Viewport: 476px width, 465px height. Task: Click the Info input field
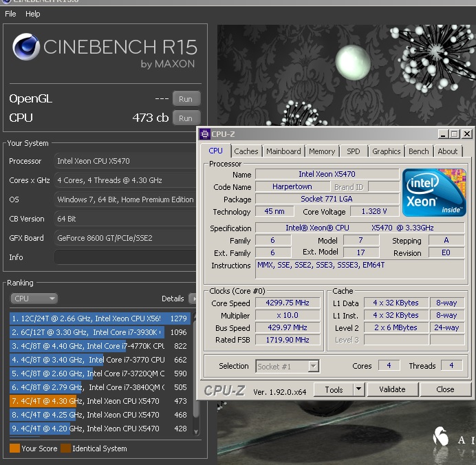tap(125, 257)
